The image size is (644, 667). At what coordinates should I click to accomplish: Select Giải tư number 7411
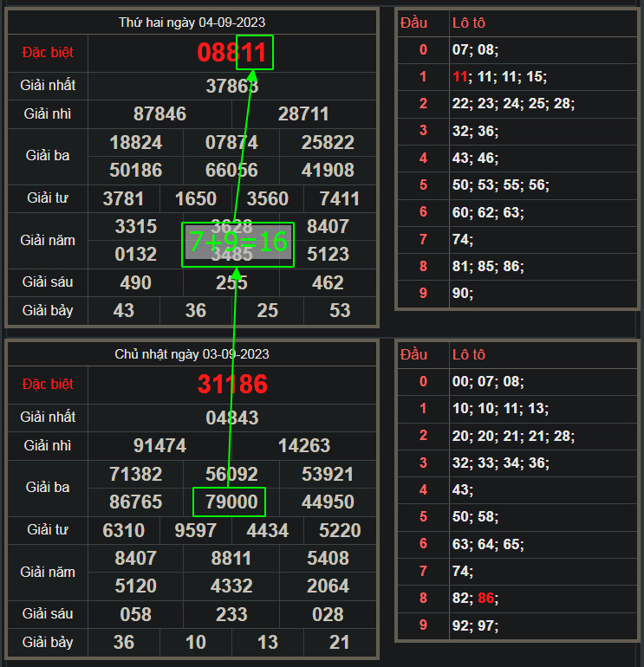coord(339,198)
